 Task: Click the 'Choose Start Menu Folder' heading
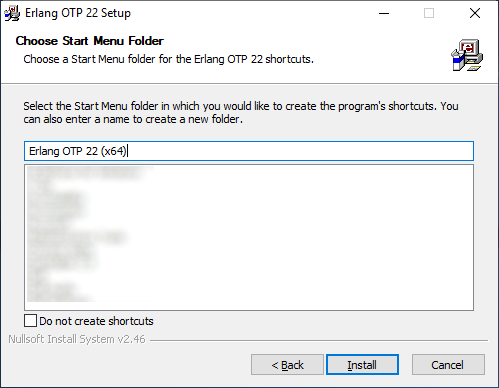pyautogui.click(x=89, y=41)
